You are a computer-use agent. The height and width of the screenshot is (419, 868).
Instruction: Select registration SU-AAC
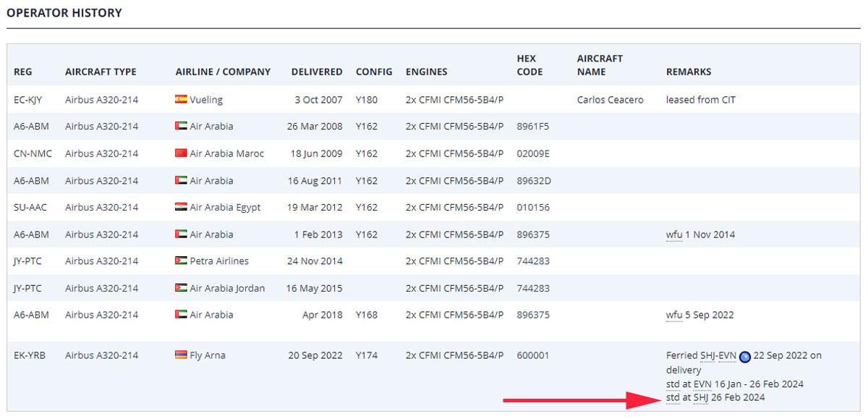(31, 207)
